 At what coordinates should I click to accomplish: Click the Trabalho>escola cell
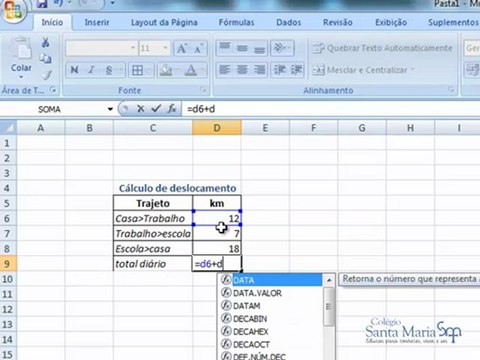153,234
